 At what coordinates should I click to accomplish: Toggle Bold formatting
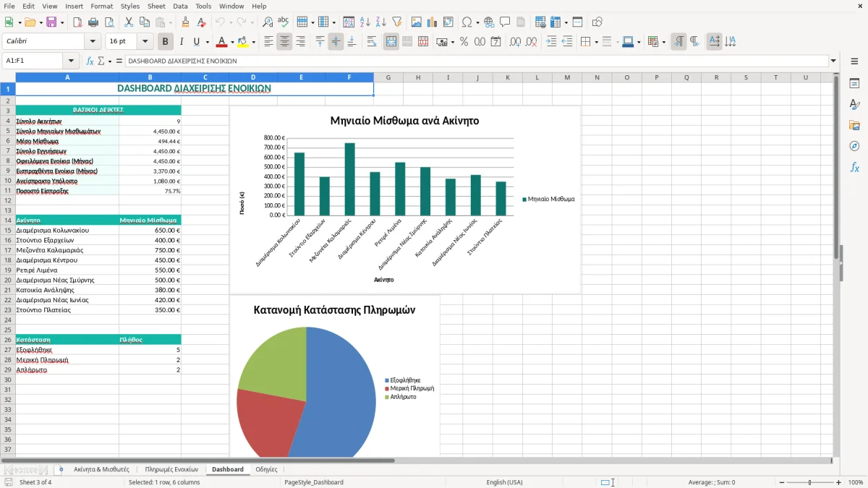pos(165,42)
